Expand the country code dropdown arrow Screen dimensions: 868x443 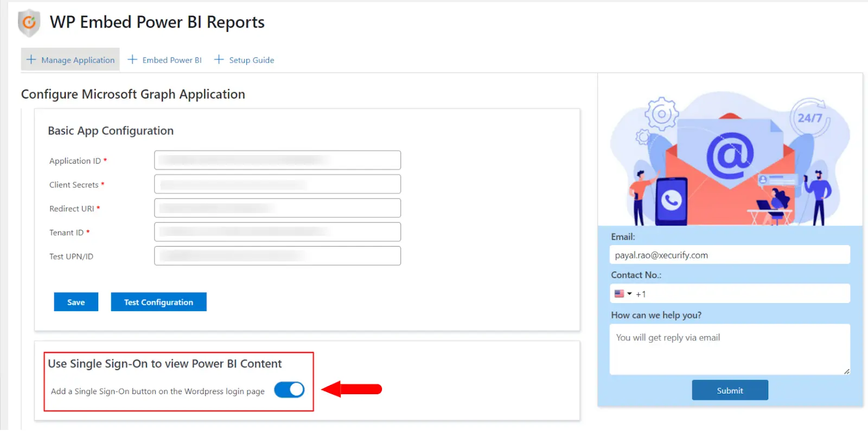coord(629,294)
